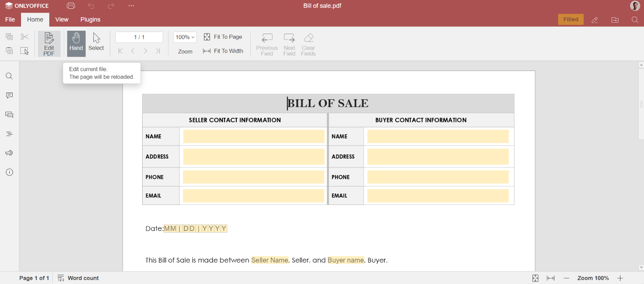This screenshot has height=284, width=644.
Task: Open Word count in status bar
Action: pos(78,278)
